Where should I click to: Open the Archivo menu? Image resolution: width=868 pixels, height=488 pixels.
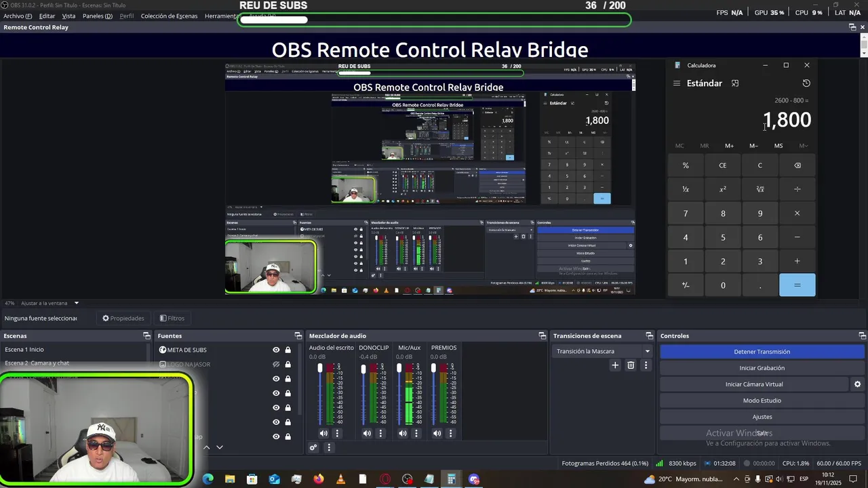click(18, 16)
